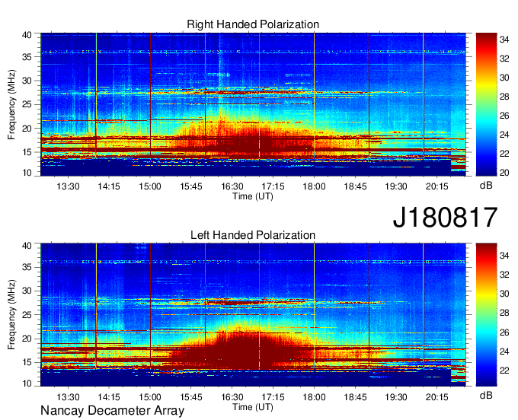Image resolution: width=518 pixels, height=420 pixels.
Task: Click '18:45' time tick on Left Handed plot
Action: [x=355, y=397]
